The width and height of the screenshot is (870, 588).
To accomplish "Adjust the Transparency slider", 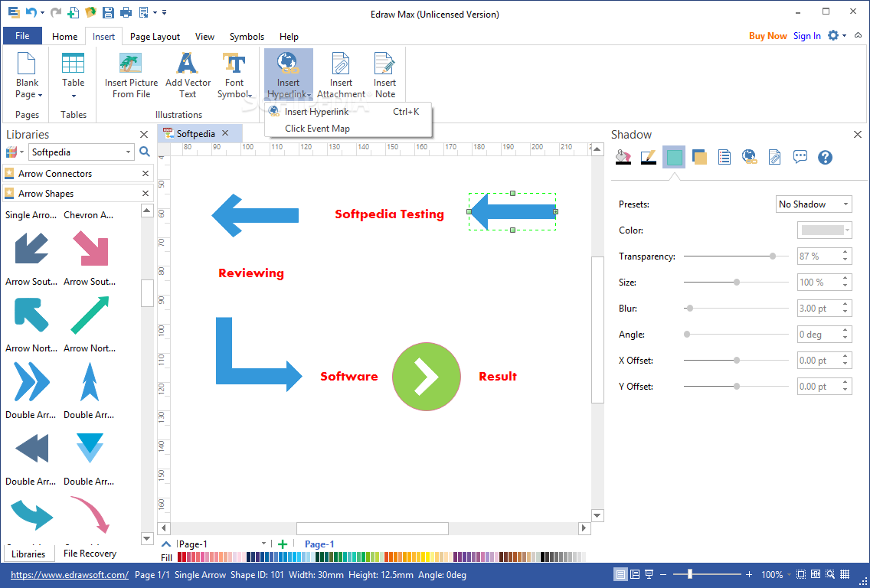I will [736, 256].
